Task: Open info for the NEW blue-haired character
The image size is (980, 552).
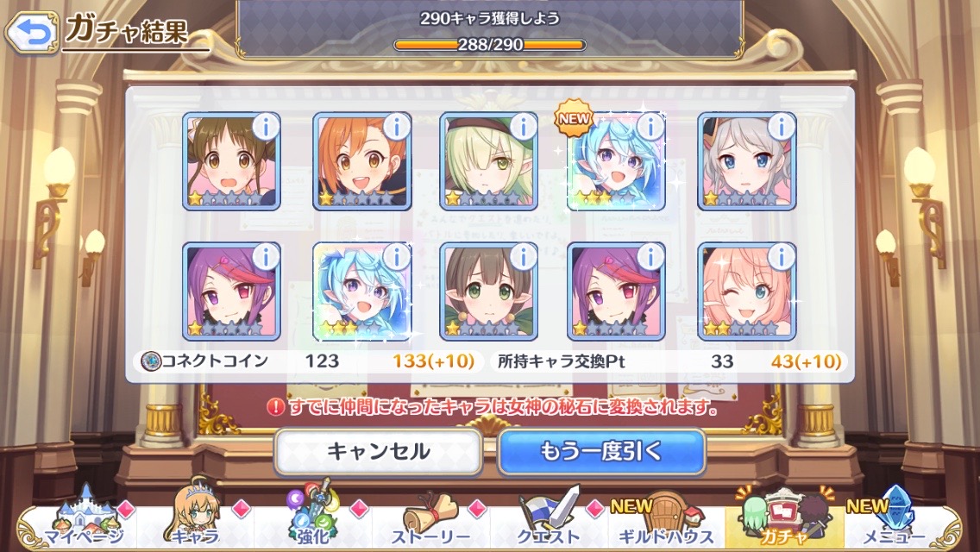Action: [x=650, y=127]
